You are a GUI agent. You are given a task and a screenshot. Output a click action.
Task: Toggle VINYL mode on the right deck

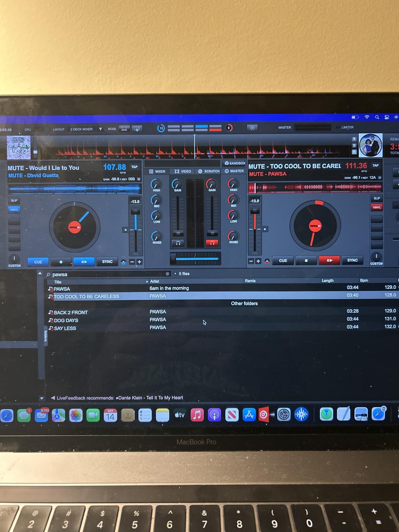click(376, 208)
